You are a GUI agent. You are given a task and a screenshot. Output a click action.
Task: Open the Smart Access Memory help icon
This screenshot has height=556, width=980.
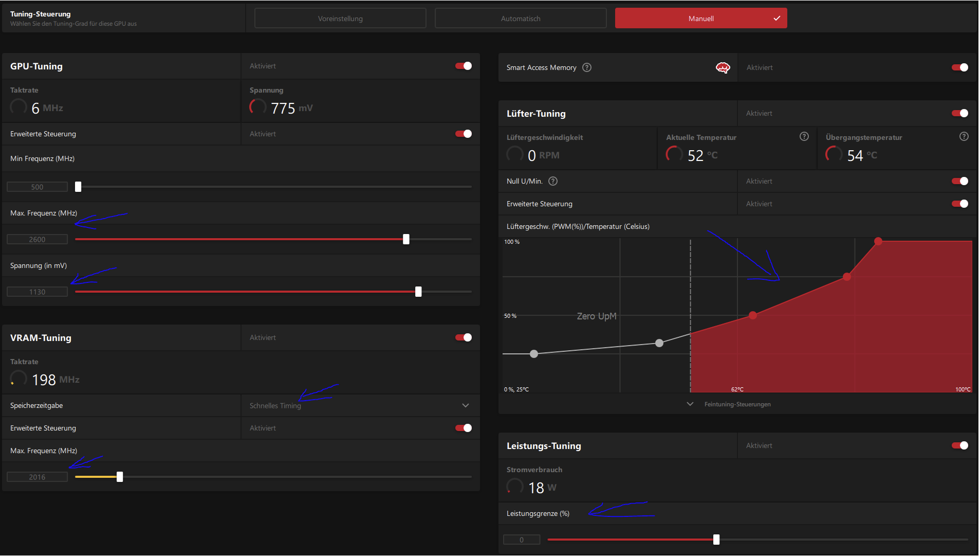(587, 67)
